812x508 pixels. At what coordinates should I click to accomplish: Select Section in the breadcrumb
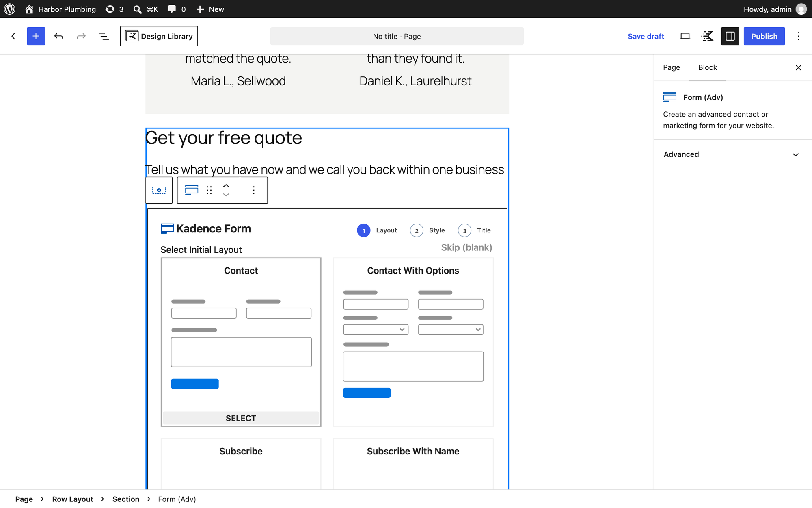click(126, 499)
